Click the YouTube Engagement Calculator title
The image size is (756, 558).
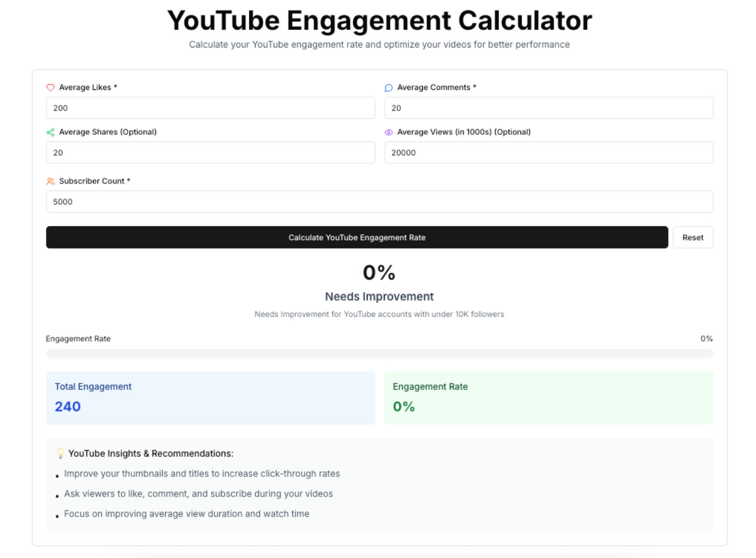point(380,21)
